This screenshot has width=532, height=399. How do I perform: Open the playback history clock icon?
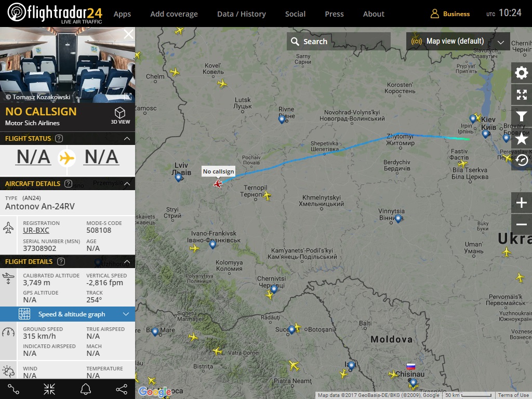[x=523, y=160]
